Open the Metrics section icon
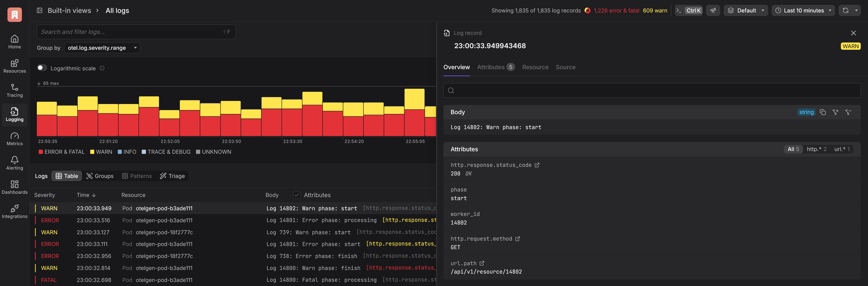This screenshot has height=286, width=868. pos(14,136)
